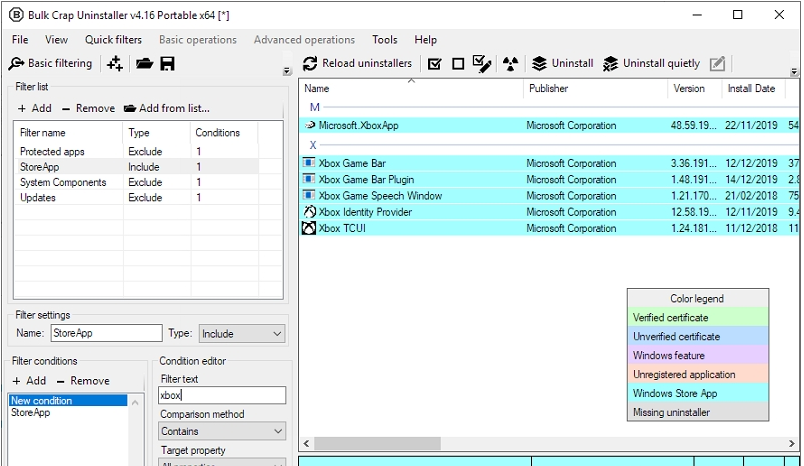Select the StoreApp filter row

pos(138,167)
